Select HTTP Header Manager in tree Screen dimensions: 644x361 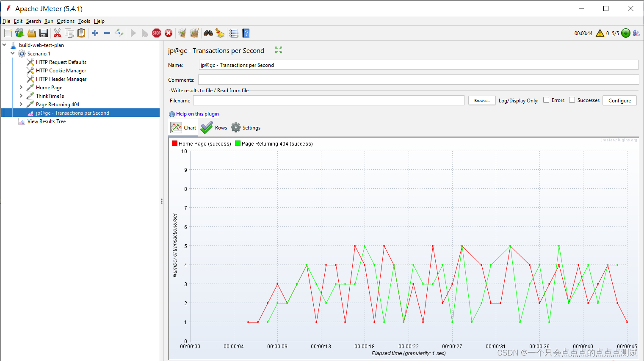tap(61, 79)
